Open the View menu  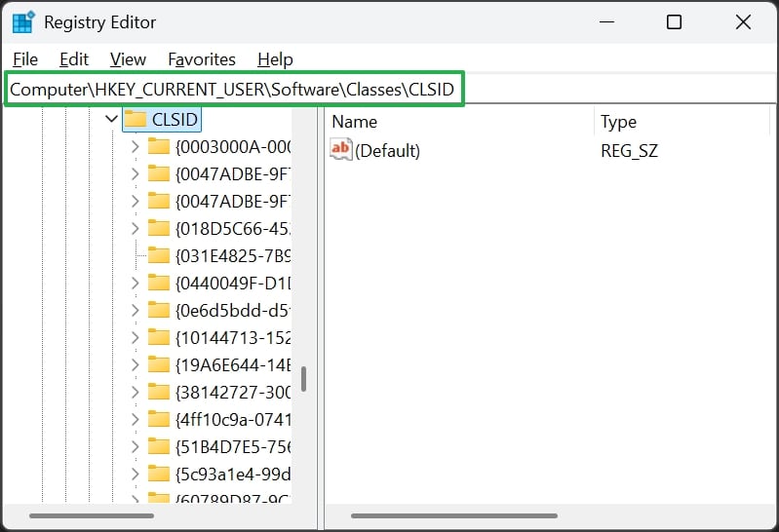click(x=128, y=59)
